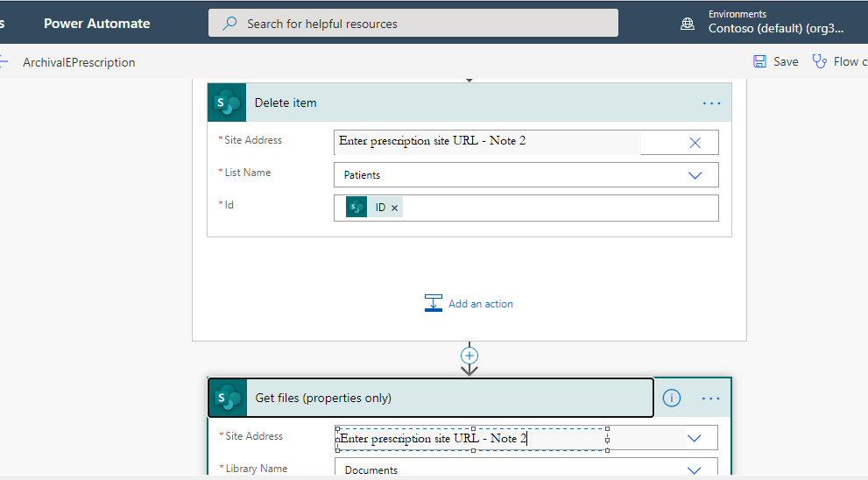
Task: Click the ArchivalEPrescription flow name
Action: (79, 62)
